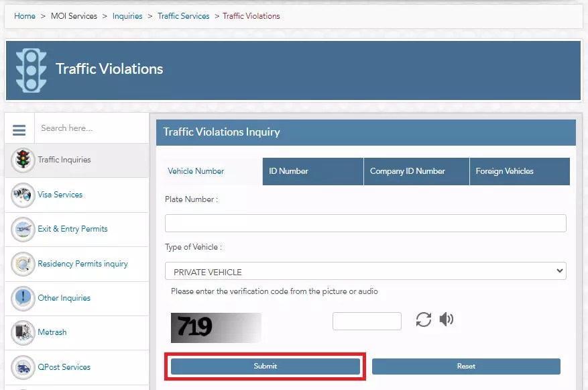Navigate to MOI Services breadcrumb link
Screen dimensions: 588x390
pyautogui.click(x=74, y=15)
